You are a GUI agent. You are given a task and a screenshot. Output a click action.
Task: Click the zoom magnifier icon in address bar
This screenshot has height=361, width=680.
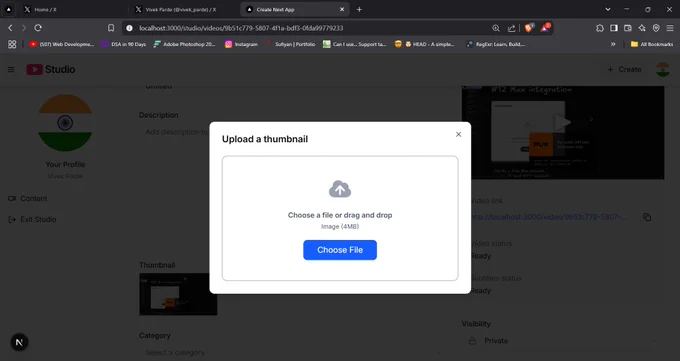pyautogui.click(x=496, y=28)
